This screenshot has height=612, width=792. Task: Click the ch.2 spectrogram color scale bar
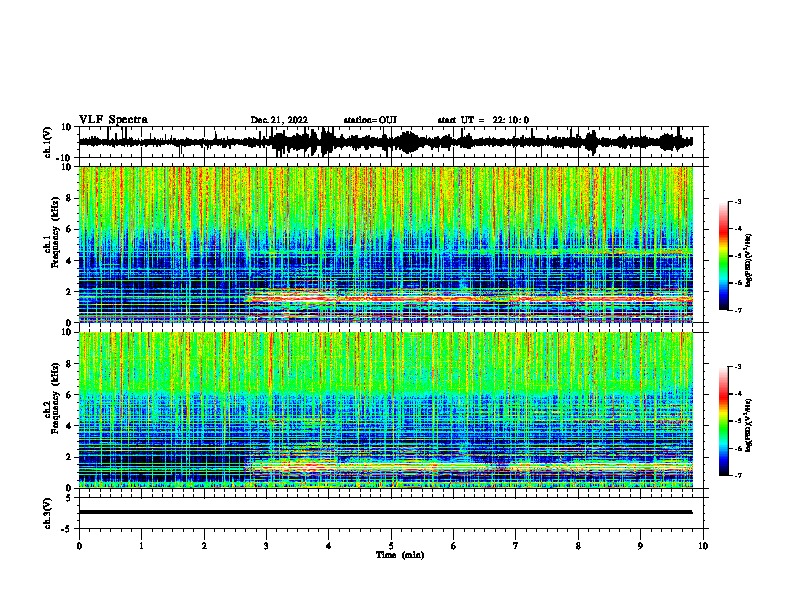[723, 421]
